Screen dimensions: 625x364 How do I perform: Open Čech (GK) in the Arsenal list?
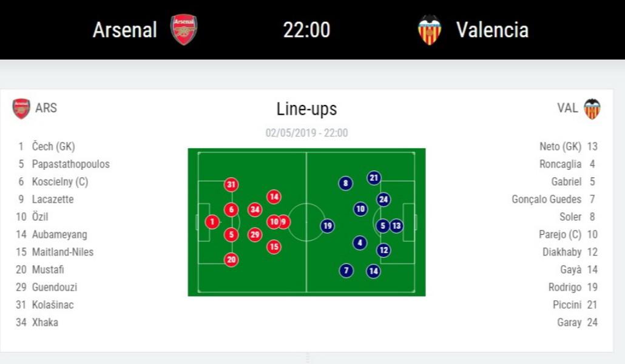pyautogui.click(x=53, y=146)
